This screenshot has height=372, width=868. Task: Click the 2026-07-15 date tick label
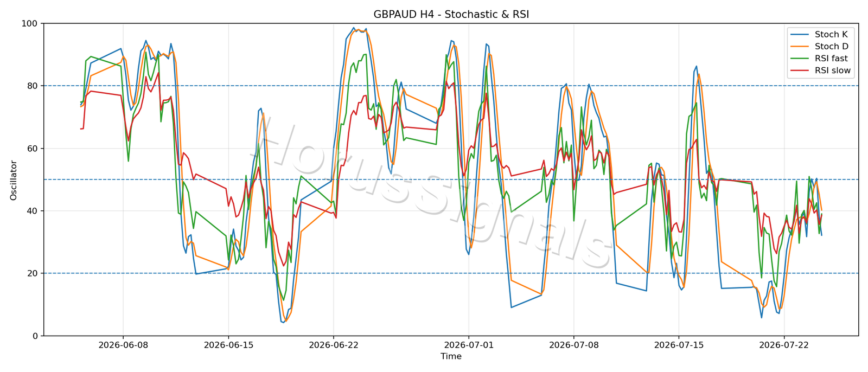(x=679, y=345)
